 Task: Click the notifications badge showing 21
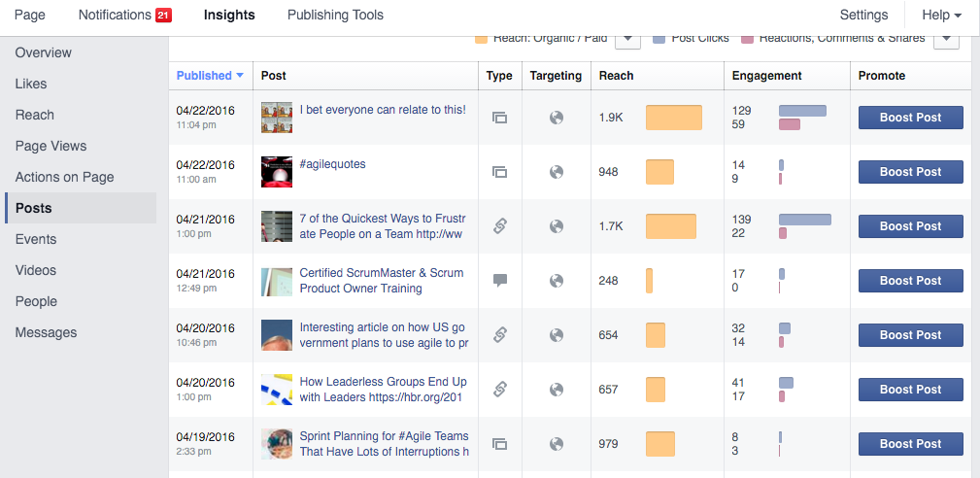pyautogui.click(x=163, y=16)
